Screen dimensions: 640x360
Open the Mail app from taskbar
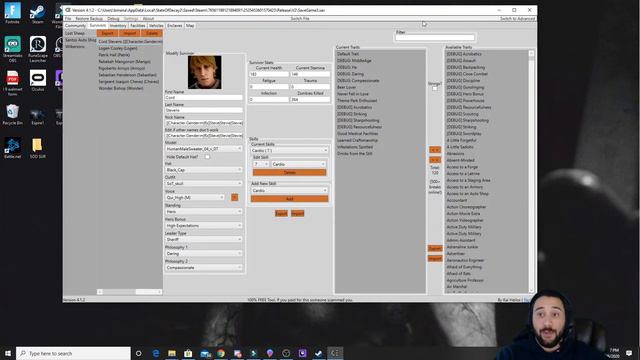pos(205,353)
